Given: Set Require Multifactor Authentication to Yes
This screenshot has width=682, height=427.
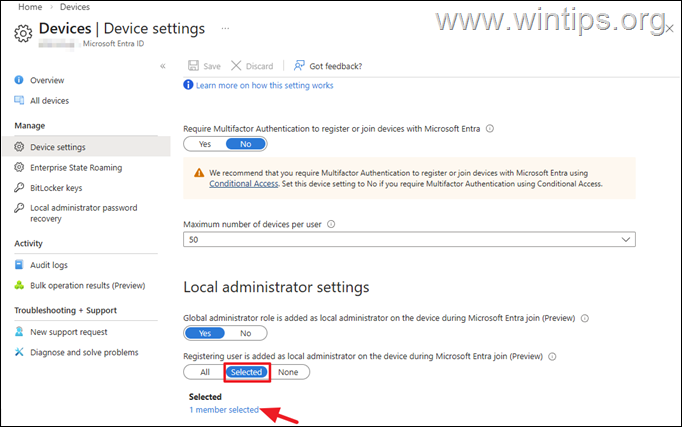Looking at the screenshot, I should pyautogui.click(x=205, y=144).
